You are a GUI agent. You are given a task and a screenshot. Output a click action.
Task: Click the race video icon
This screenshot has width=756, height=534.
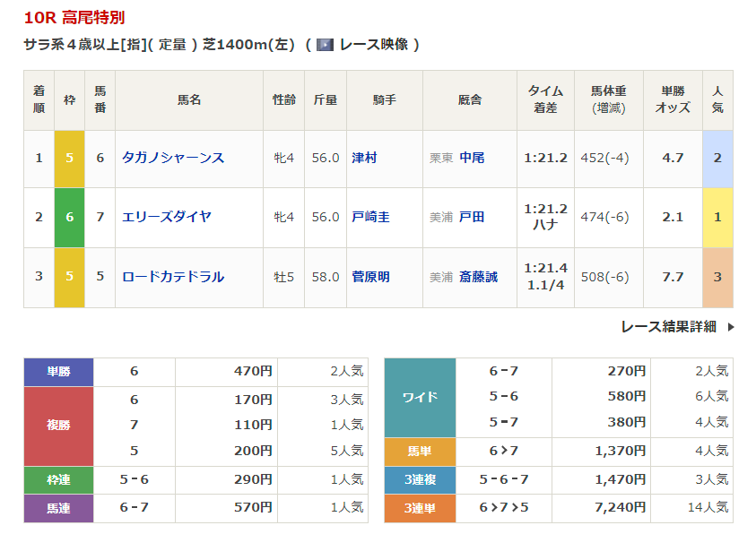(x=325, y=45)
